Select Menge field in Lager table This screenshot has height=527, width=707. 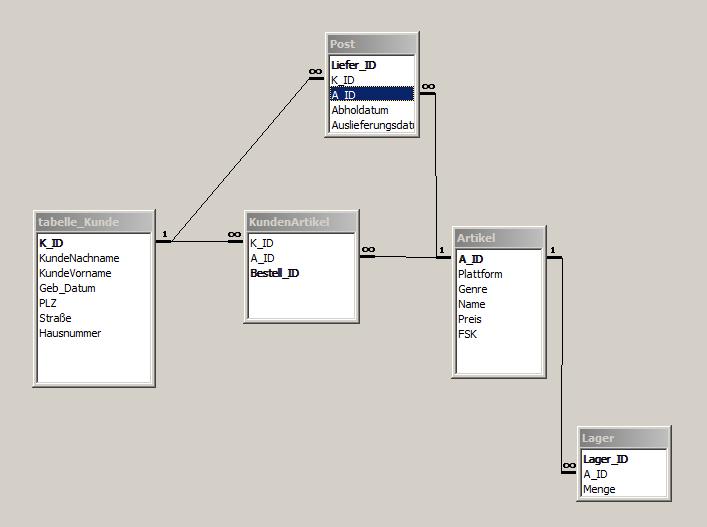pos(624,489)
